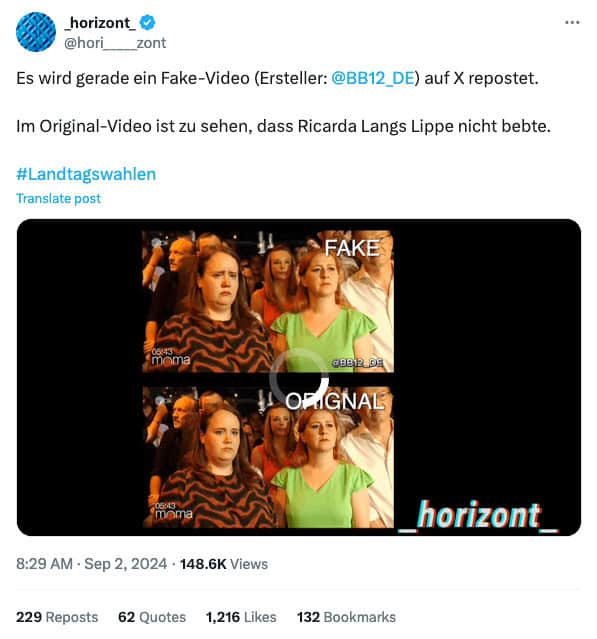Click the _horizont_ display name
This screenshot has height=639, width=597.
coord(100,23)
